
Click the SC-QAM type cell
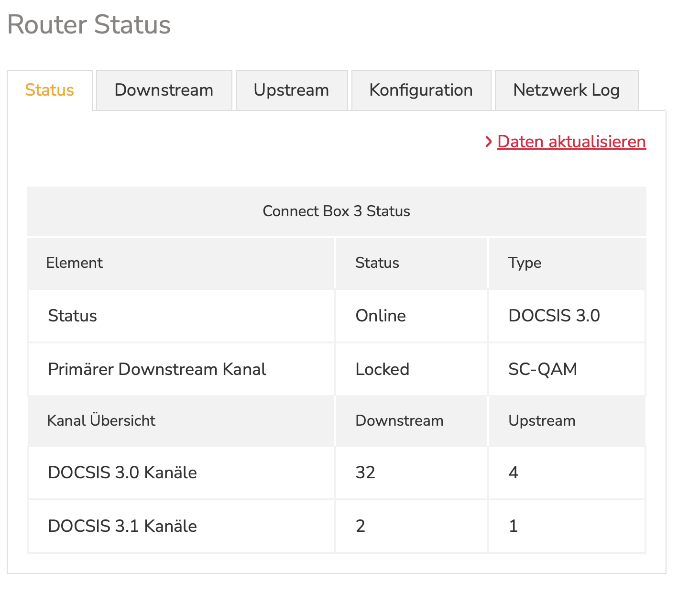tap(543, 370)
